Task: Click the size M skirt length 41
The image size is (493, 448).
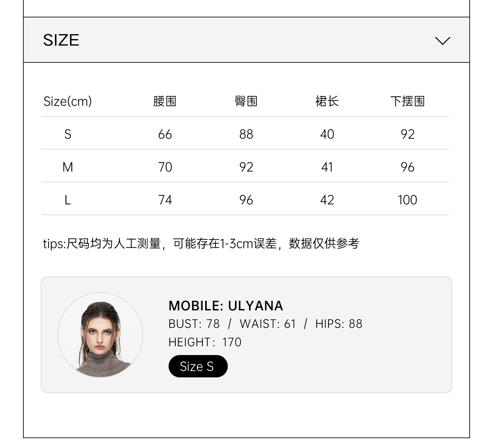Action: (327, 167)
